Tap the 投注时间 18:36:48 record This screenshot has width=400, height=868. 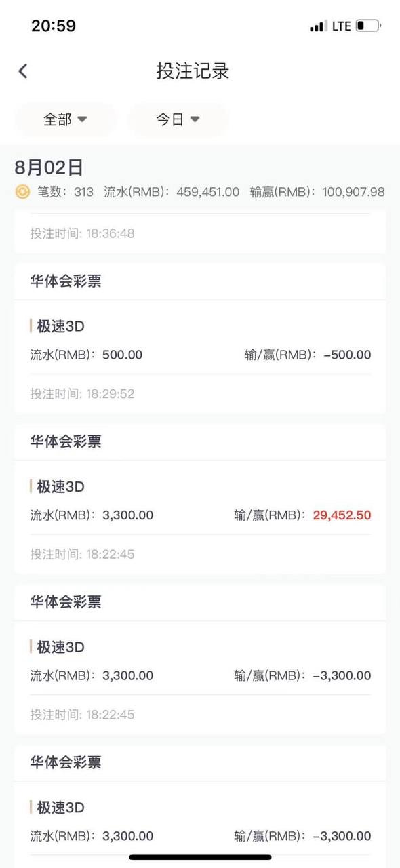(82, 233)
